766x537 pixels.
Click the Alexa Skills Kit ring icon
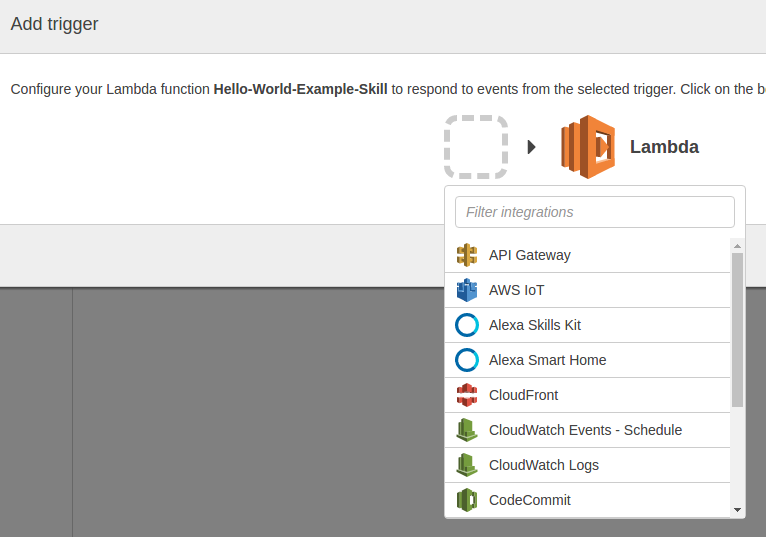pos(467,325)
